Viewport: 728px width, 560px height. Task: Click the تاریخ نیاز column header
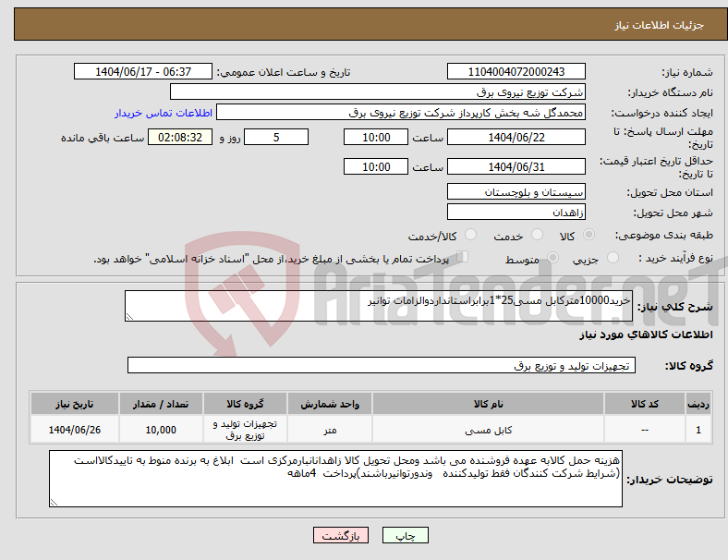tap(75, 404)
